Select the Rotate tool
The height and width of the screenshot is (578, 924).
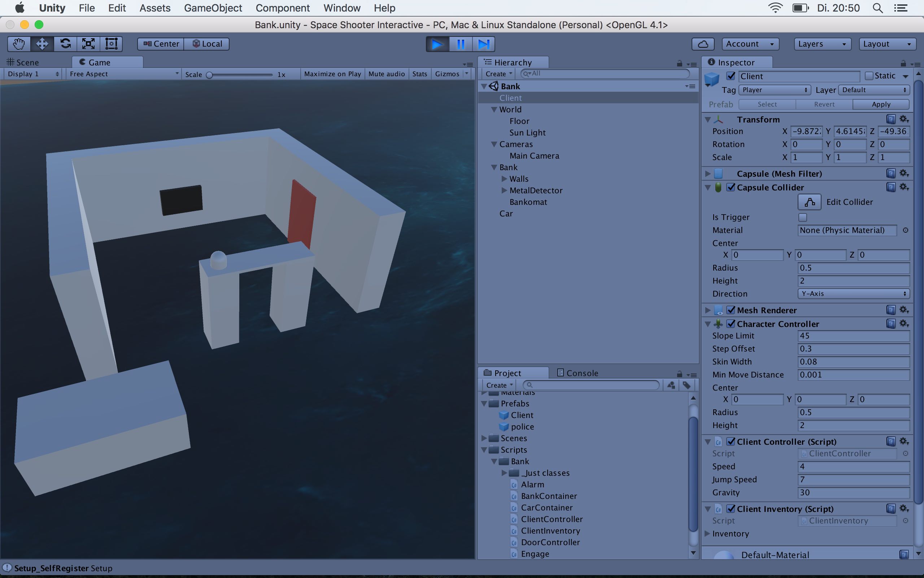click(x=65, y=44)
